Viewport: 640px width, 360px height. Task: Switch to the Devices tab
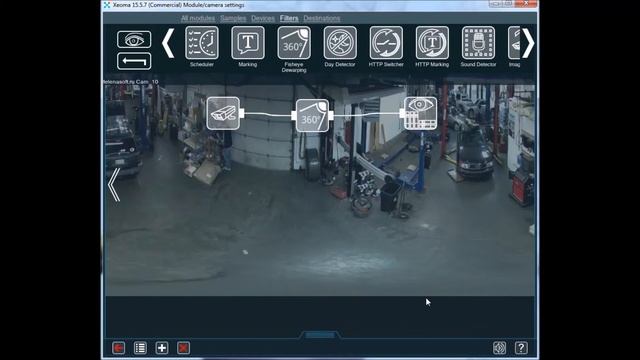coord(263,18)
